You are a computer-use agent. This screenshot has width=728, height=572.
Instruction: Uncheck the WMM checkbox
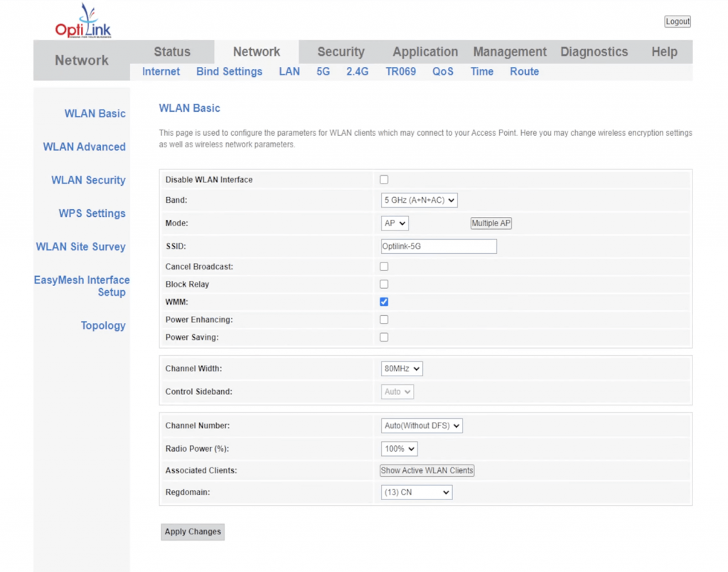coord(384,302)
